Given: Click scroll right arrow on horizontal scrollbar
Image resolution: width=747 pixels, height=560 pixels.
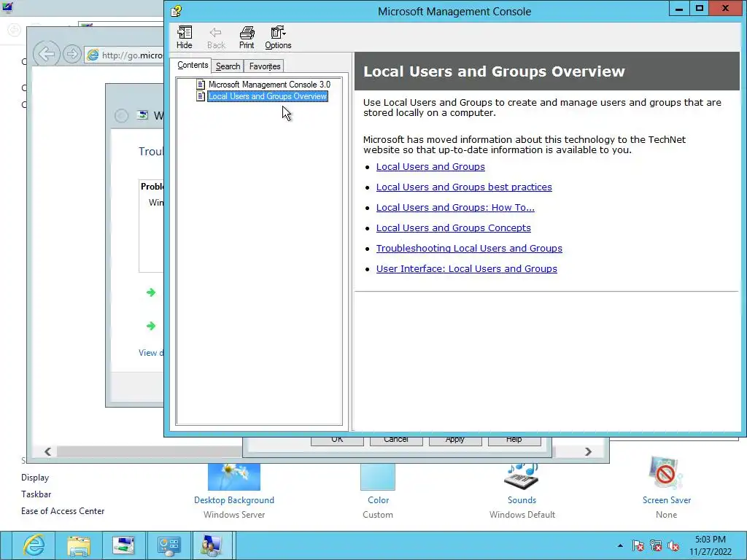Looking at the screenshot, I should pos(588,451).
